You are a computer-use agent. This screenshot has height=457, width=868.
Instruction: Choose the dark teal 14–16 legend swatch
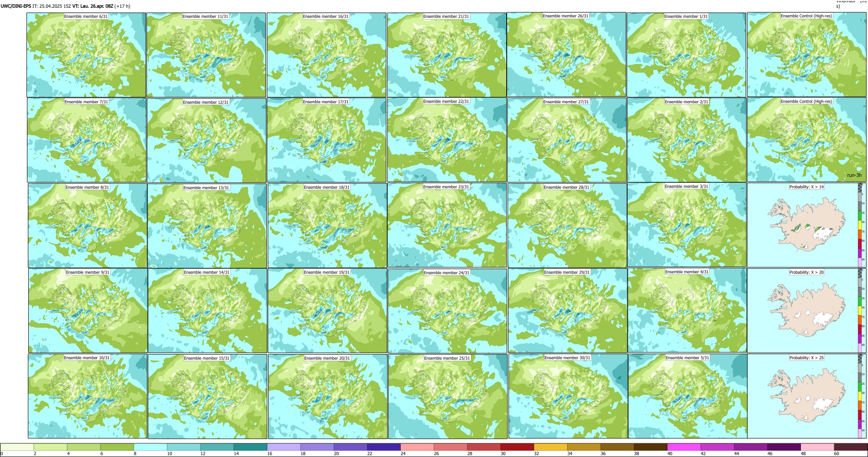click(x=250, y=447)
